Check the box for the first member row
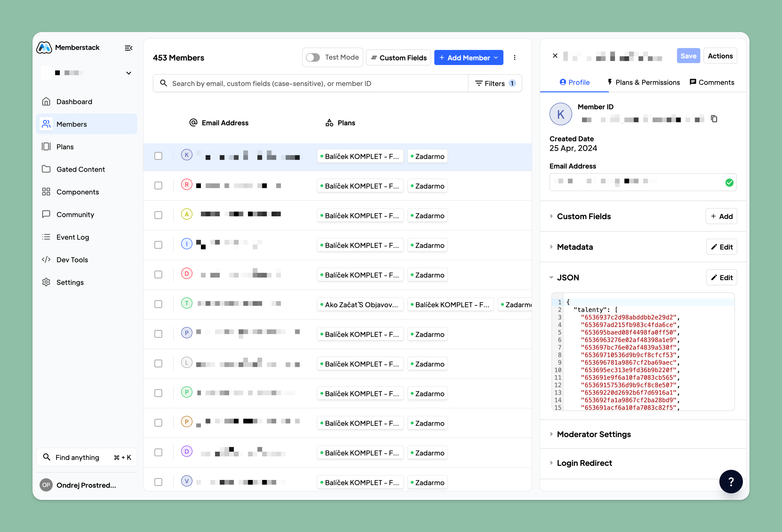Image resolution: width=782 pixels, height=532 pixels. pos(158,156)
